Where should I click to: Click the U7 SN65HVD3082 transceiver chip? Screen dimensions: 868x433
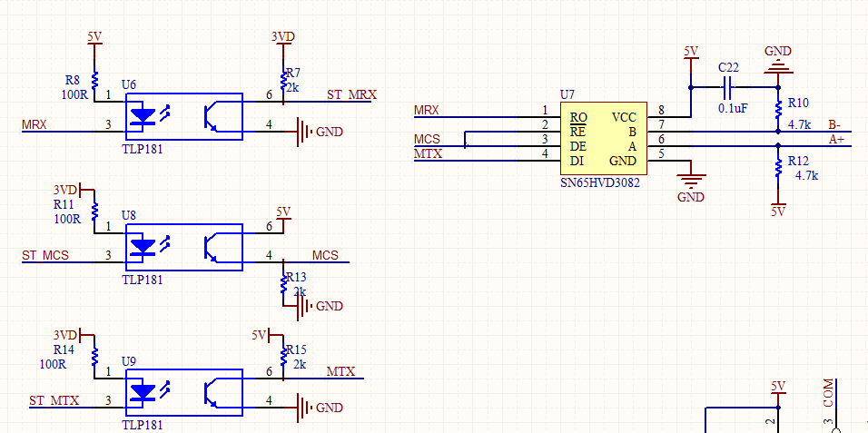coord(604,138)
